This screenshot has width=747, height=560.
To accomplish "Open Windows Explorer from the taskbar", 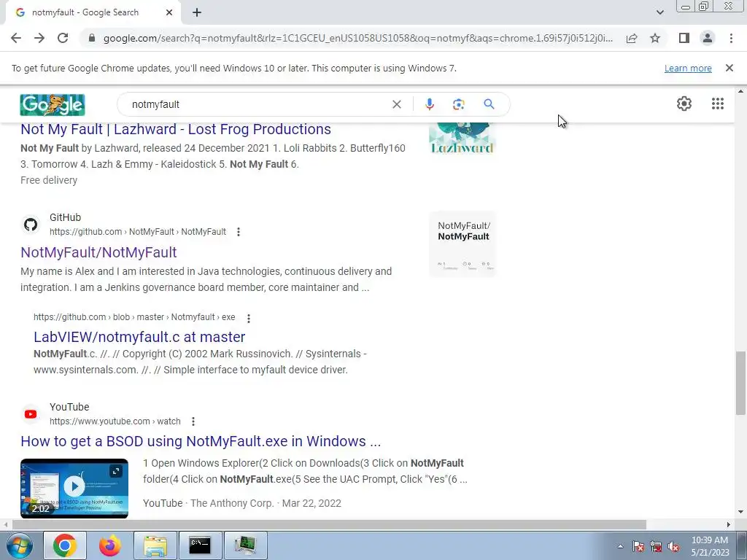I will 155,545.
